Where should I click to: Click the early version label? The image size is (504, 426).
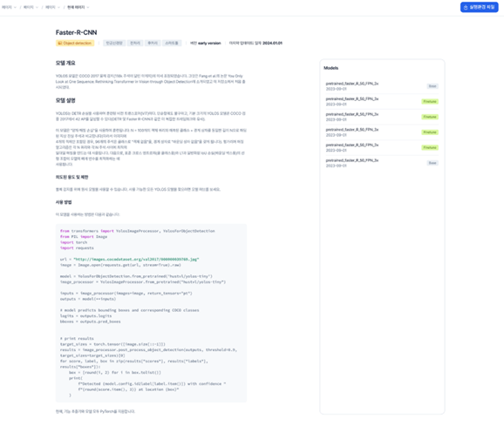click(x=209, y=43)
